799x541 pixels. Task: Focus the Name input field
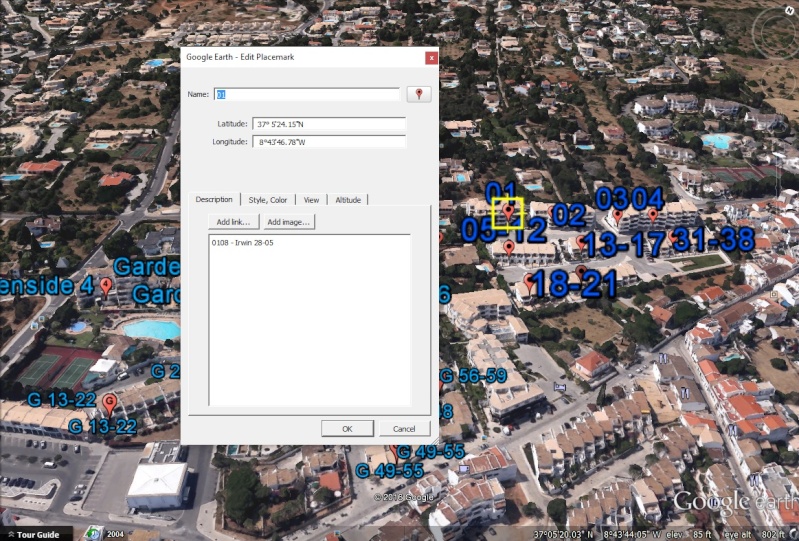point(307,94)
